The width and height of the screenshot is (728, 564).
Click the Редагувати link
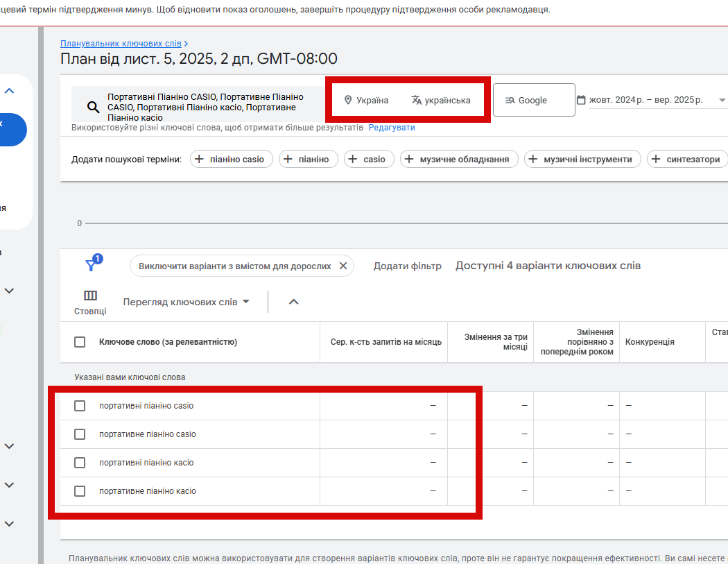pos(392,127)
